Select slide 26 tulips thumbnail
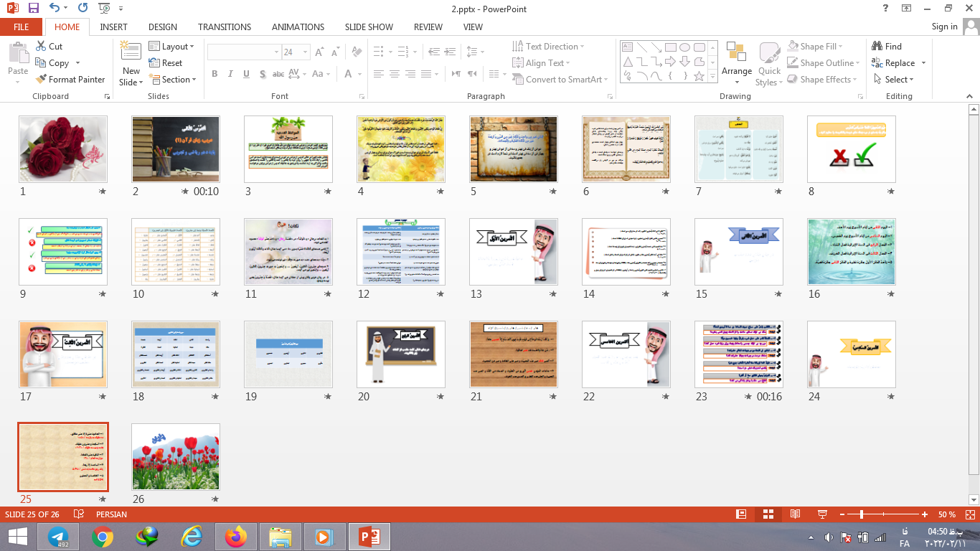Image resolution: width=980 pixels, height=551 pixels. tap(176, 456)
